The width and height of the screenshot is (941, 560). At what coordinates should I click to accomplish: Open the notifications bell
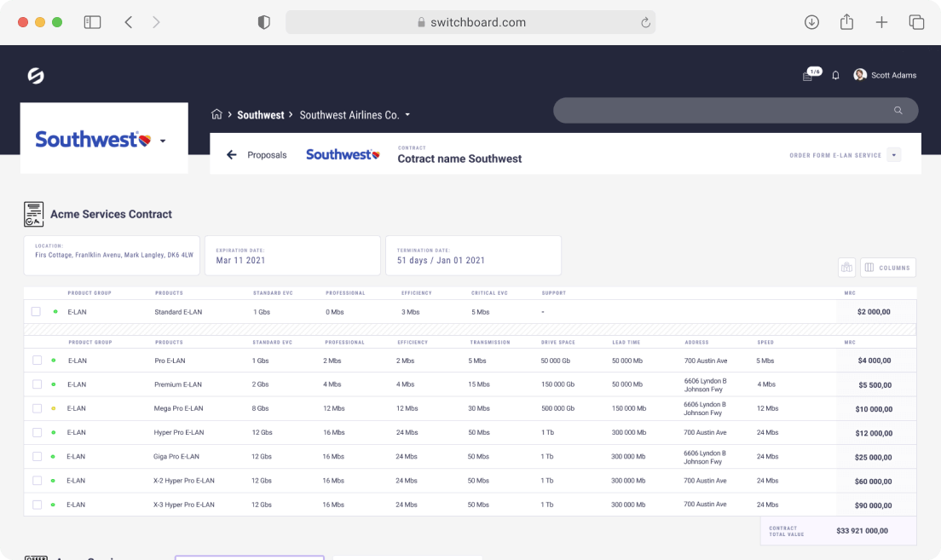(x=835, y=75)
